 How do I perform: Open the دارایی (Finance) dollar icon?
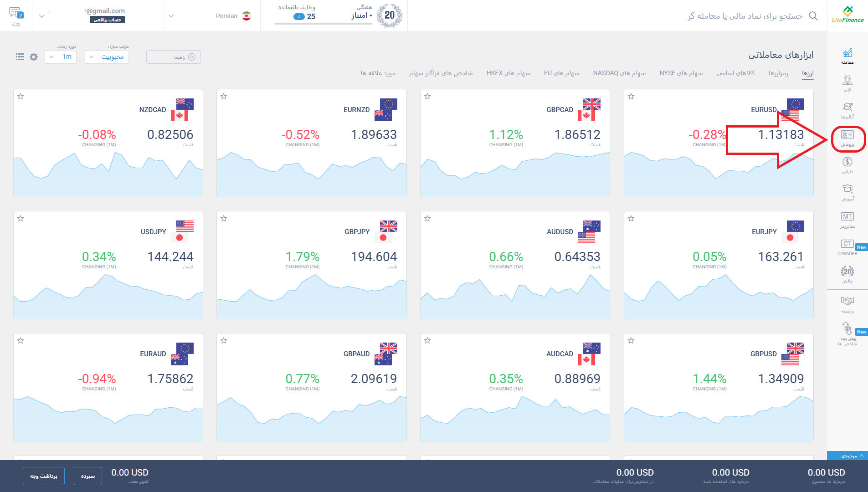[x=847, y=165]
